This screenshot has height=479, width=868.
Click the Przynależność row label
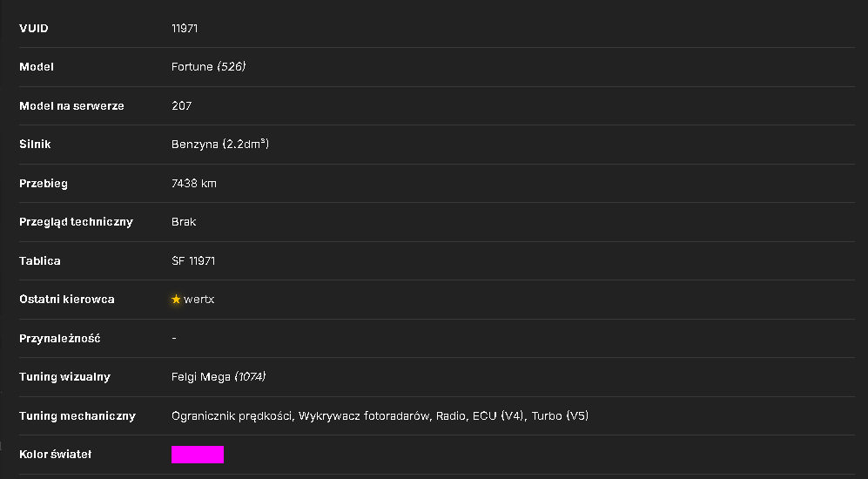pos(60,338)
